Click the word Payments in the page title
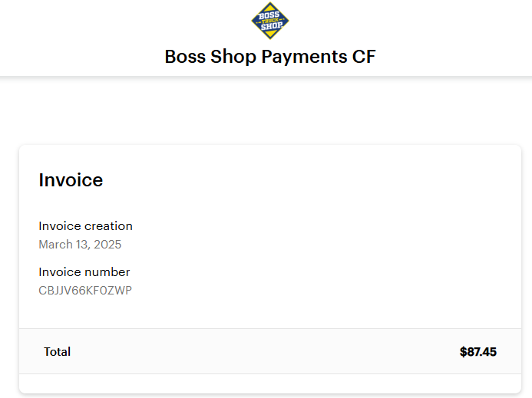This screenshot has width=532, height=398. click(304, 57)
